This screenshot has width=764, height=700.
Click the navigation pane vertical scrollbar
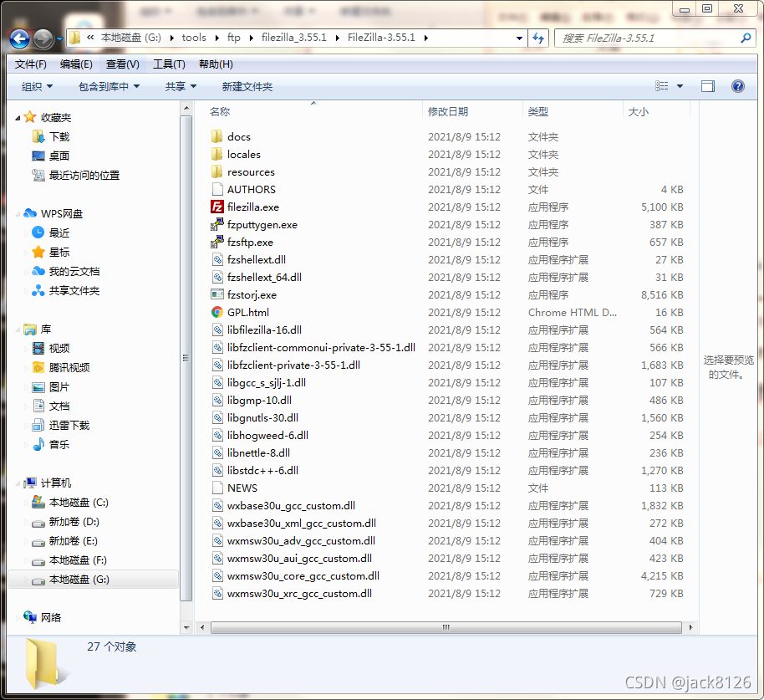186,358
